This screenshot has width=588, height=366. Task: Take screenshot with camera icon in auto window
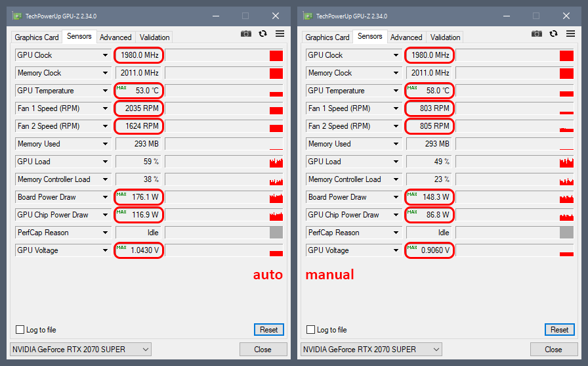coord(246,34)
